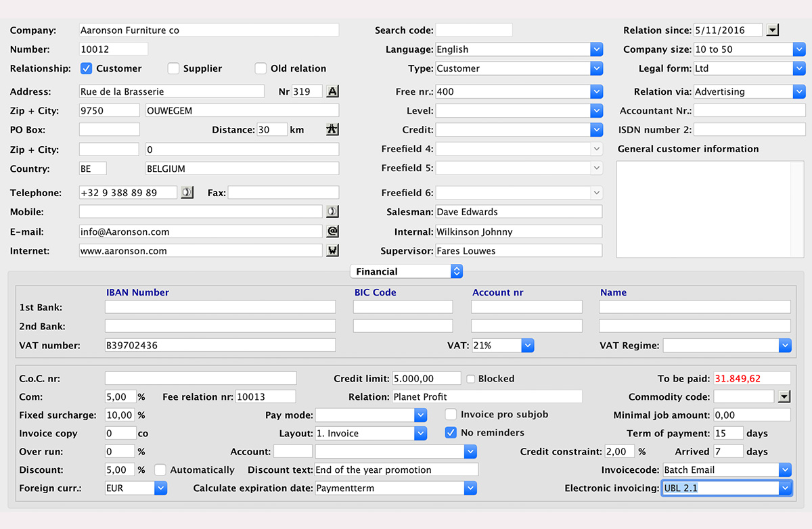Open the Foreign curr. EUR dropdown
This screenshot has height=529, width=812.
pos(160,488)
